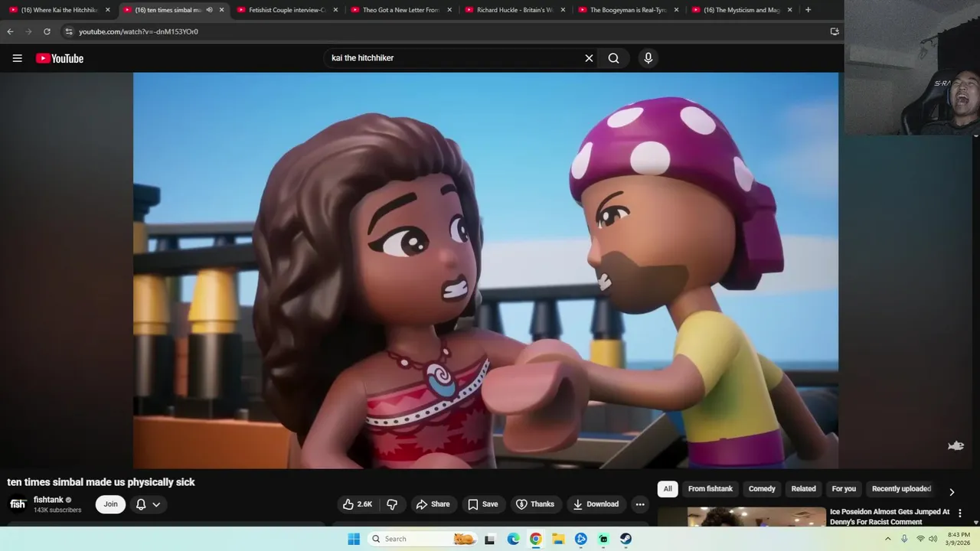This screenshot has height=551, width=980.
Task: Open Ice Poseidon Denny's video thumbnail
Action: click(x=756, y=517)
